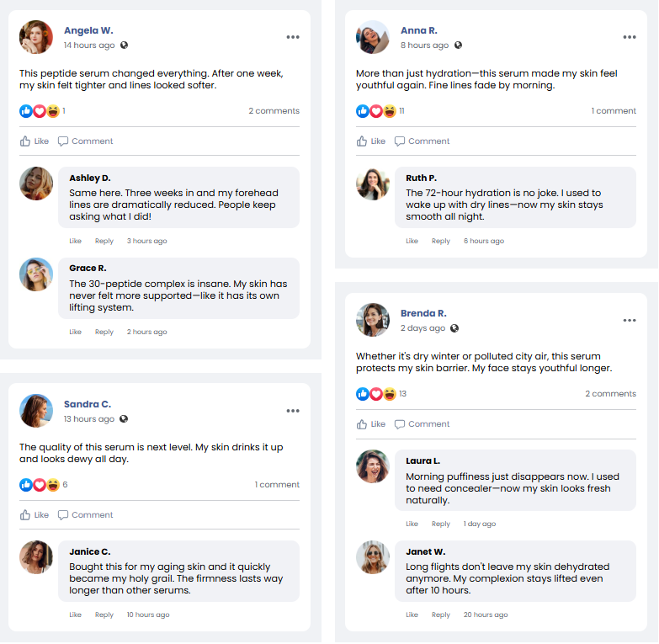
Task: Open Sandra C.'s profile name link
Action: 88,404
